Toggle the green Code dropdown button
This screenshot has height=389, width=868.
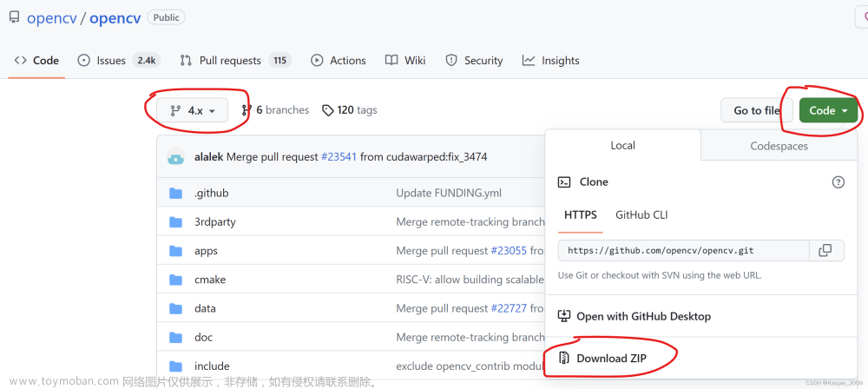click(828, 110)
